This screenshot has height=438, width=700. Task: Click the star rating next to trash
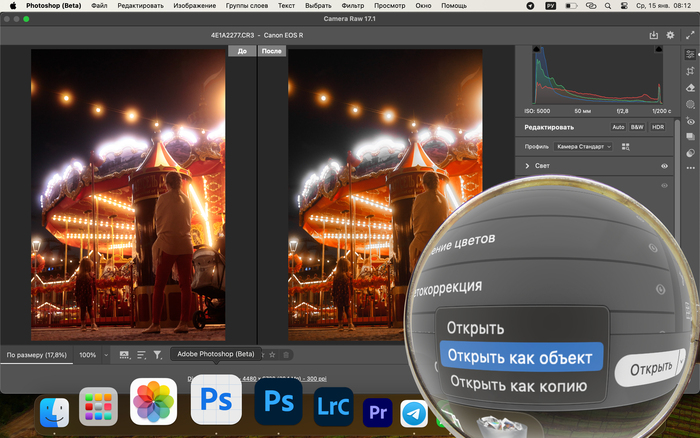272,355
